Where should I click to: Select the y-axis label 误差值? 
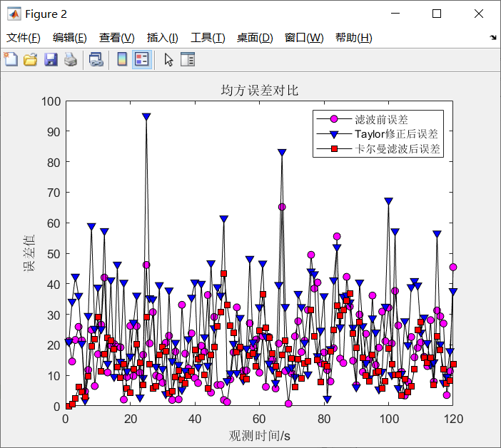[29, 253]
